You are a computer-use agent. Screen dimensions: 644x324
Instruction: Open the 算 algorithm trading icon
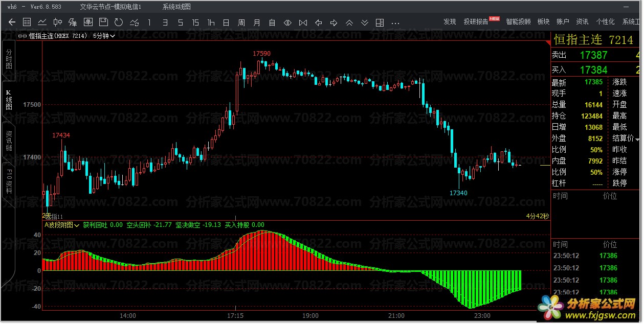73,22
